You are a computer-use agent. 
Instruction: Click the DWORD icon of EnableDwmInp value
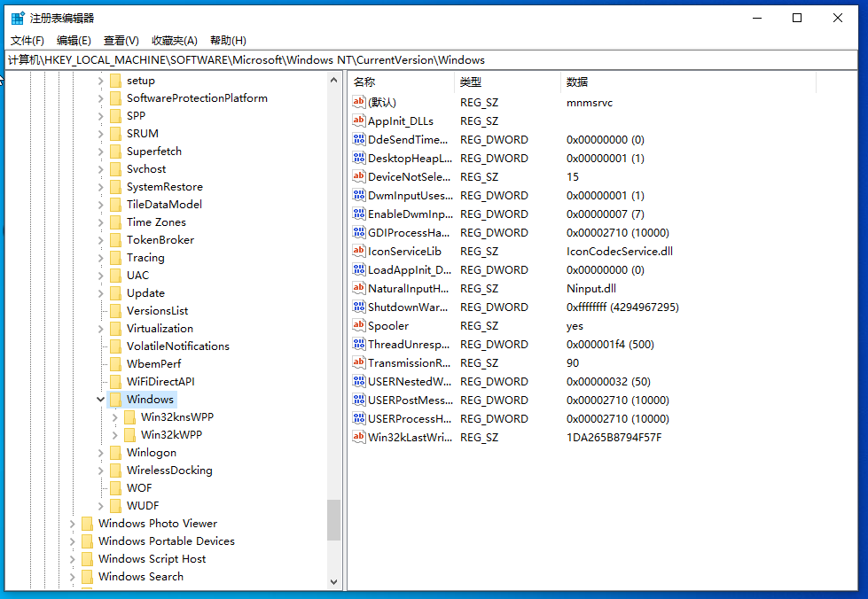[359, 214]
